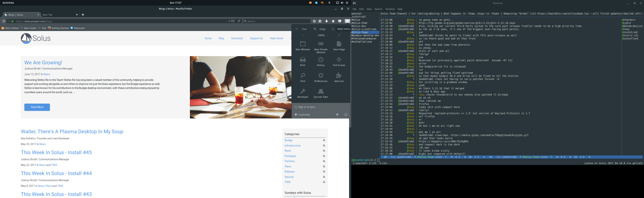Click the hamburger Open menu button

tap(347, 21)
